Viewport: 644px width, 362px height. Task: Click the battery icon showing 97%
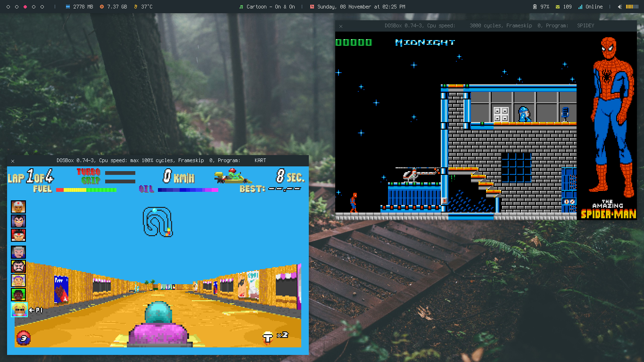[535, 7]
